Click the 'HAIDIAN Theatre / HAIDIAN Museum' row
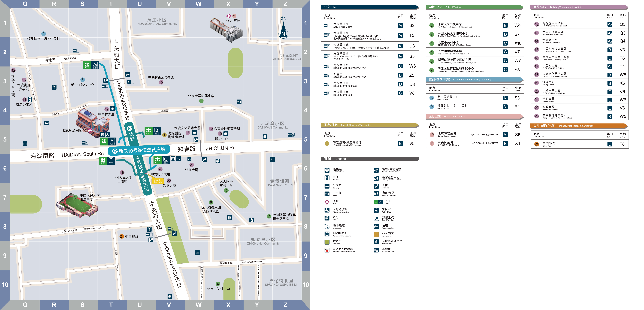 (370, 143)
